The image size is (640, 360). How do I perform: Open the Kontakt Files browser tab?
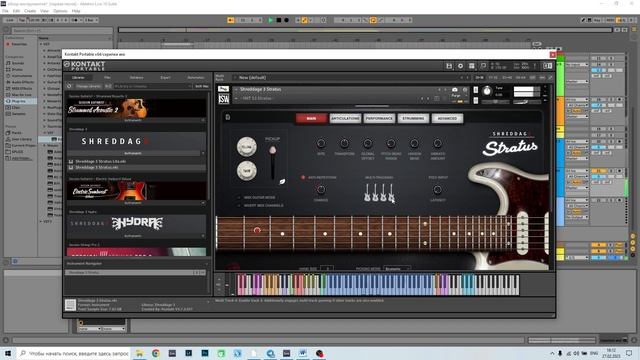click(x=107, y=77)
